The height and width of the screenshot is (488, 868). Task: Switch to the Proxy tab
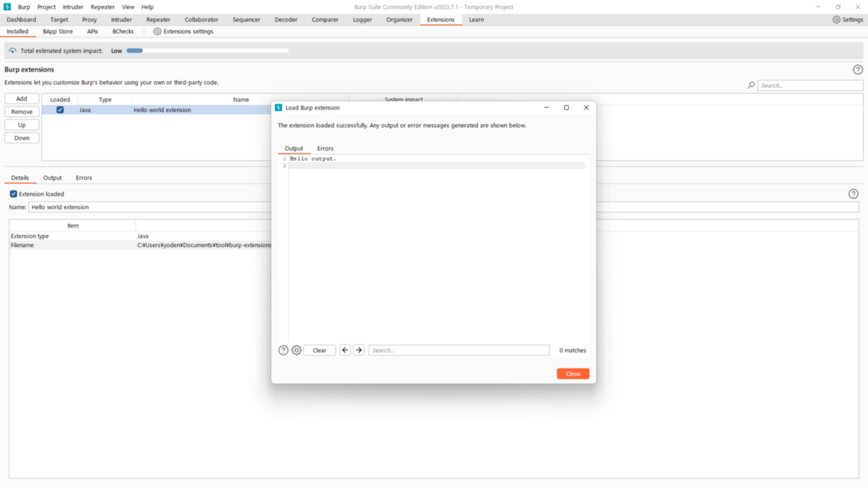click(89, 20)
